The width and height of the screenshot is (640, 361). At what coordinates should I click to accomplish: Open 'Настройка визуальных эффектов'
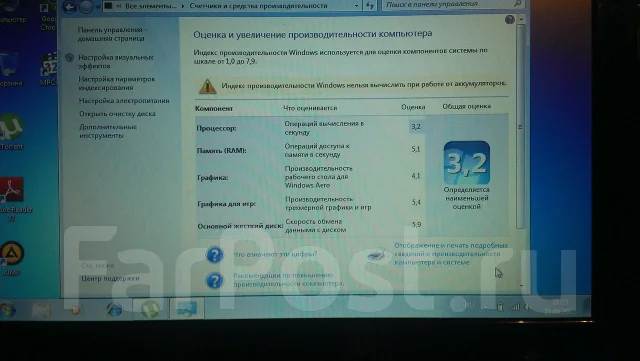116,62
